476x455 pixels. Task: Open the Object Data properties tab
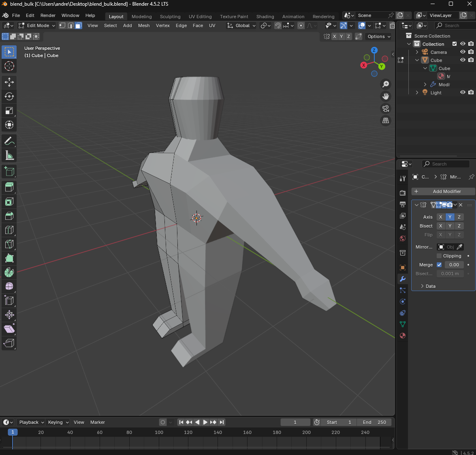(x=403, y=324)
